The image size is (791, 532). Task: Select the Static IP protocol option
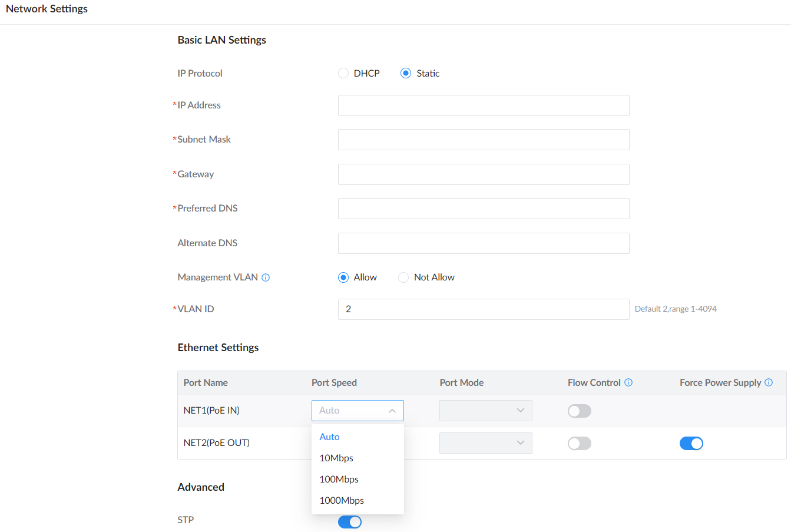click(x=406, y=73)
